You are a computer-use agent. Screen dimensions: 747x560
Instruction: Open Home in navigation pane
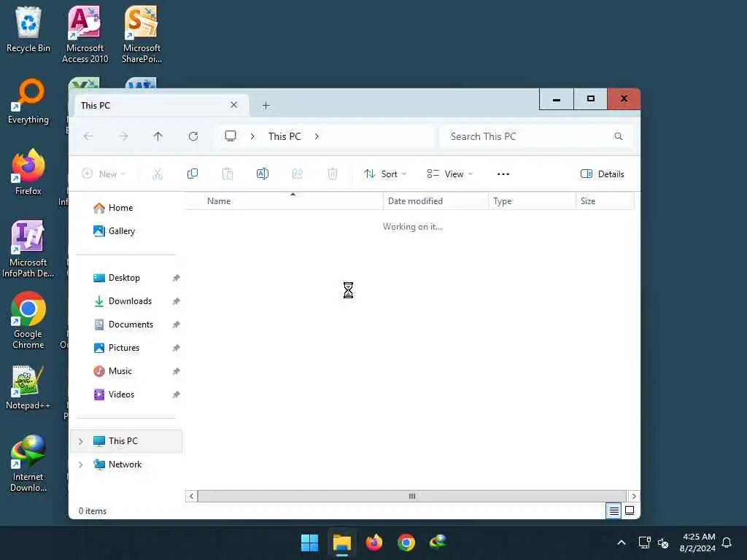113,208
